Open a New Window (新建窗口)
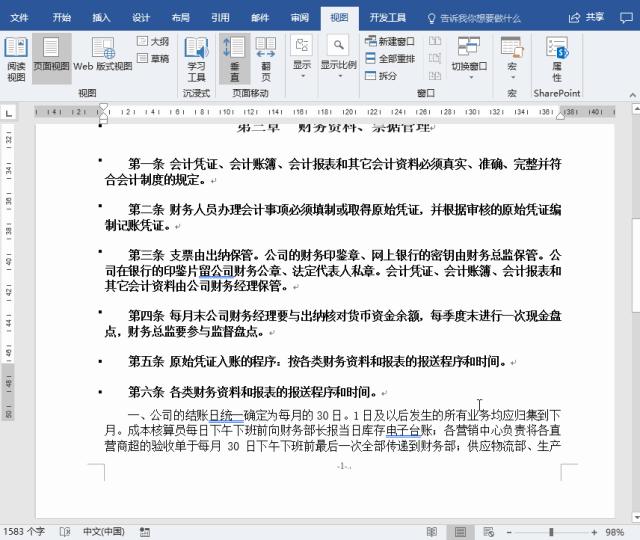This screenshot has height=540, width=640. 389,41
